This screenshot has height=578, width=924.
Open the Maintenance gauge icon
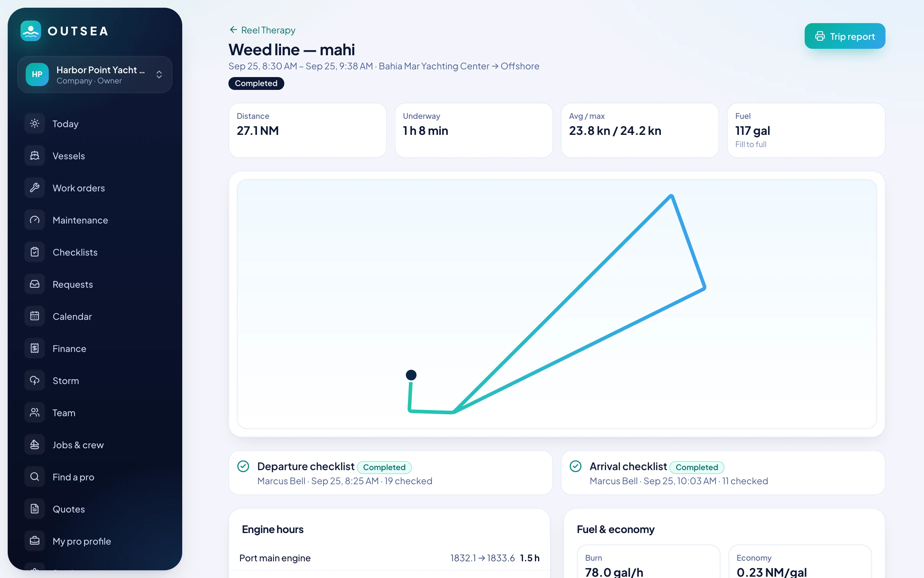(x=35, y=220)
